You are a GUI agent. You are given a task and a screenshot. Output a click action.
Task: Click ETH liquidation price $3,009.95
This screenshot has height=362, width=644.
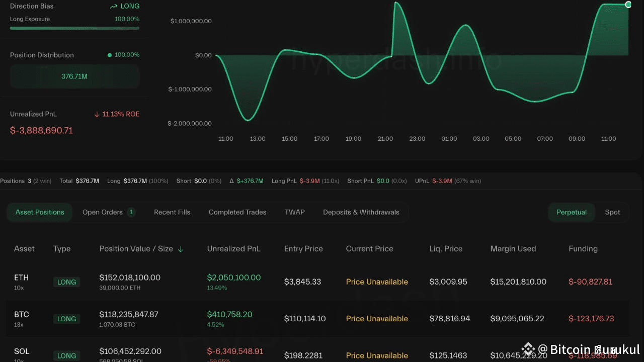point(448,282)
